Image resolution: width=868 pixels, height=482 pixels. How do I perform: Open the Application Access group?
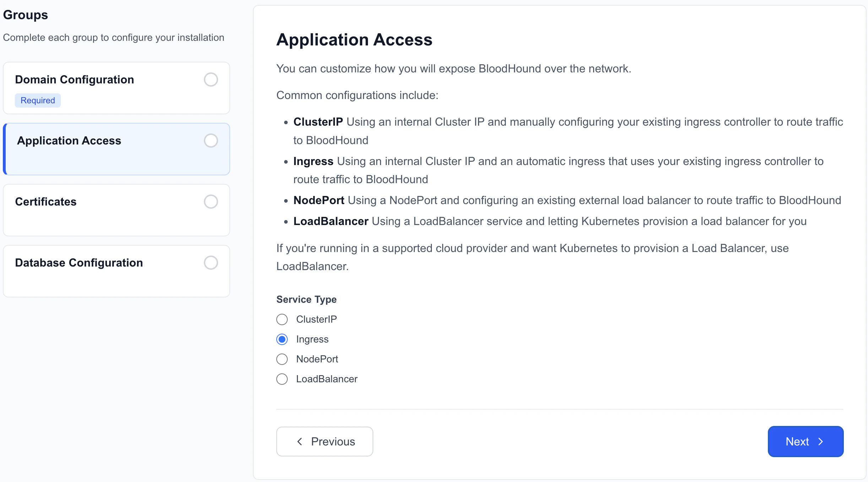[116, 149]
